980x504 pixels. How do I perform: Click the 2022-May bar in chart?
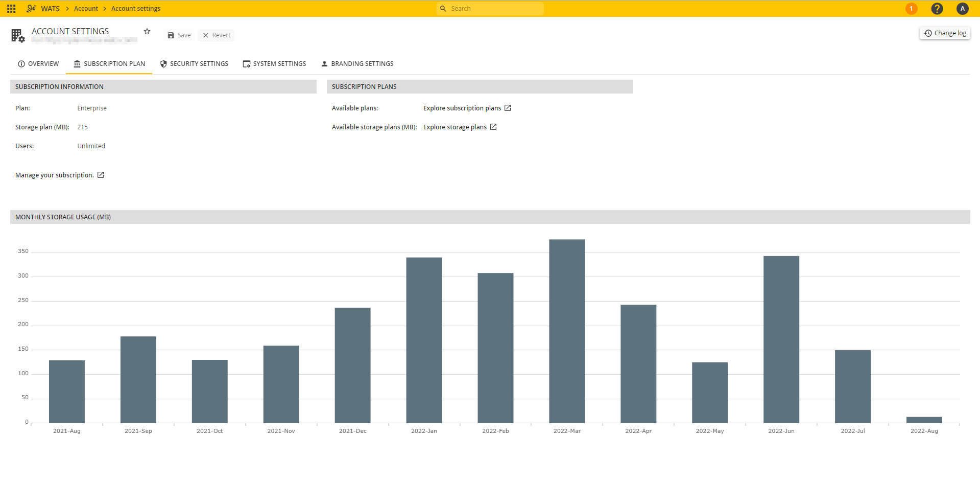pos(710,393)
